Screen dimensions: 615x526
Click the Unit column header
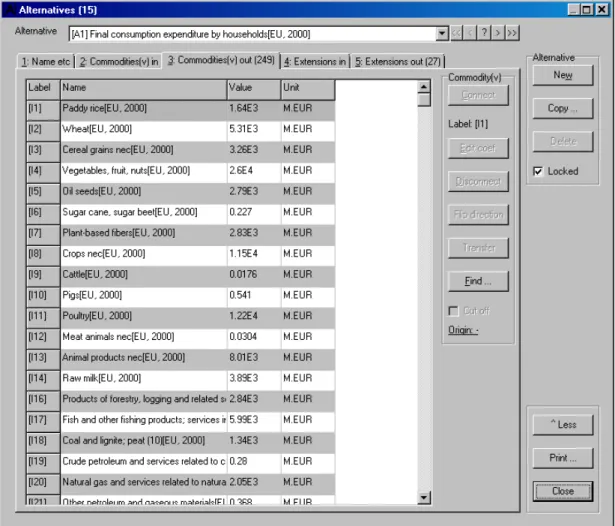(x=308, y=89)
